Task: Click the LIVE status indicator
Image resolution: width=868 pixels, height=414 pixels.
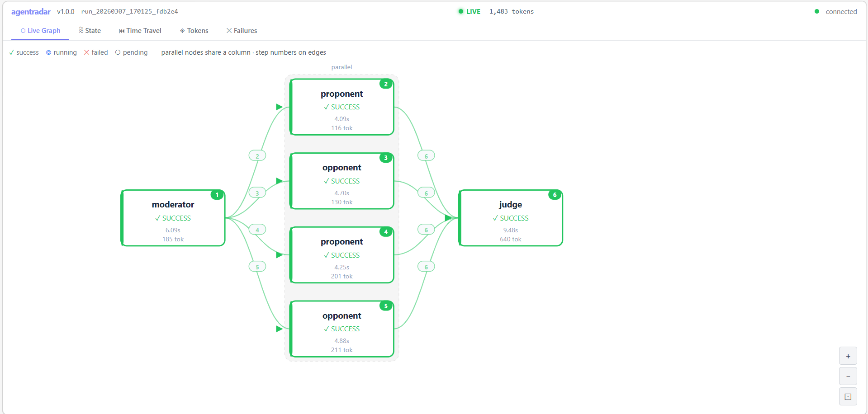Action: pos(469,12)
